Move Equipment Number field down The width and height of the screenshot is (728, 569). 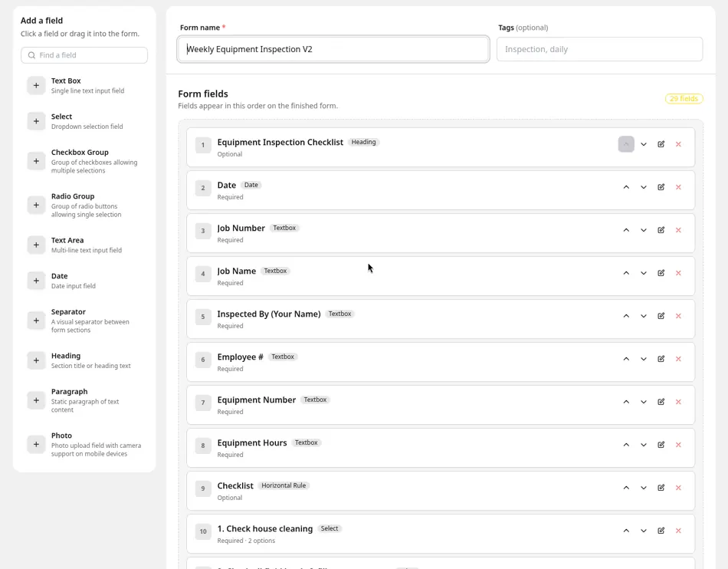coord(644,402)
